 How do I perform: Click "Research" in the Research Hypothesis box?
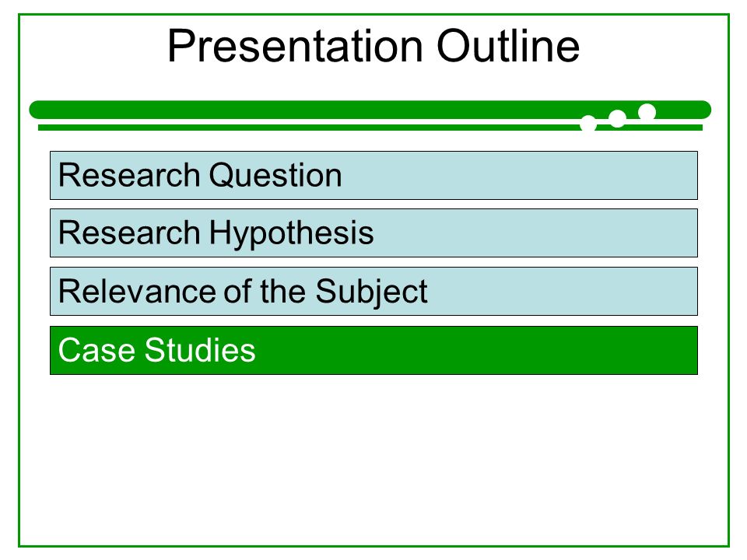129,233
